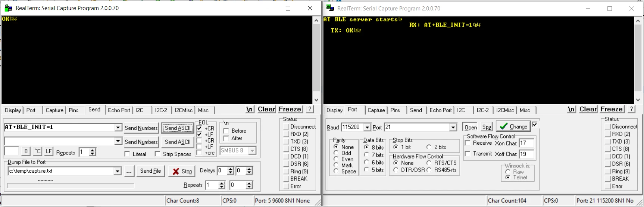Image resolution: width=644 pixels, height=207 pixels.
Task: Select 7 bits data bits option
Action: [366, 155]
